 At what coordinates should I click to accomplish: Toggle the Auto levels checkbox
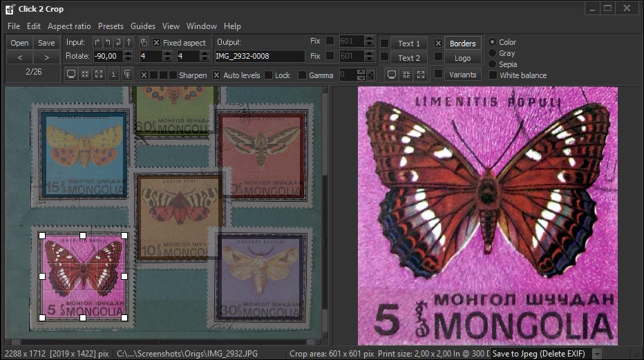coord(216,75)
